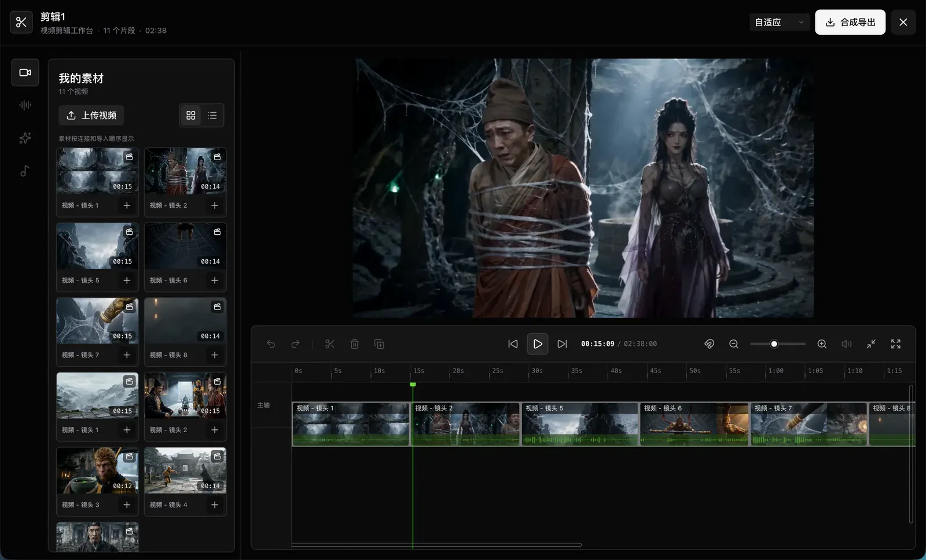Image resolution: width=926 pixels, height=560 pixels.
Task: Zoom in the timeline
Action: [x=822, y=344]
